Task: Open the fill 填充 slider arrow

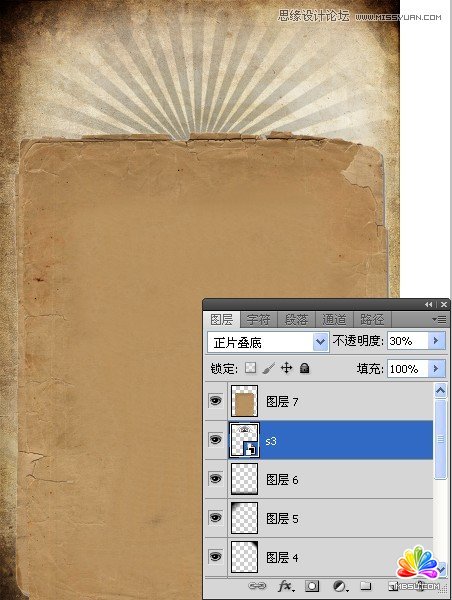Action: tap(436, 368)
